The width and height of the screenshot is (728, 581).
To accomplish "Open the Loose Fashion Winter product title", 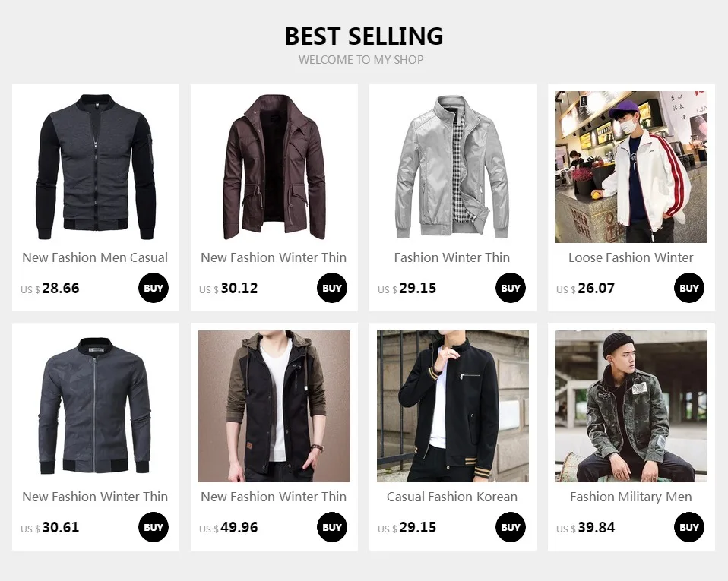I will (631, 257).
